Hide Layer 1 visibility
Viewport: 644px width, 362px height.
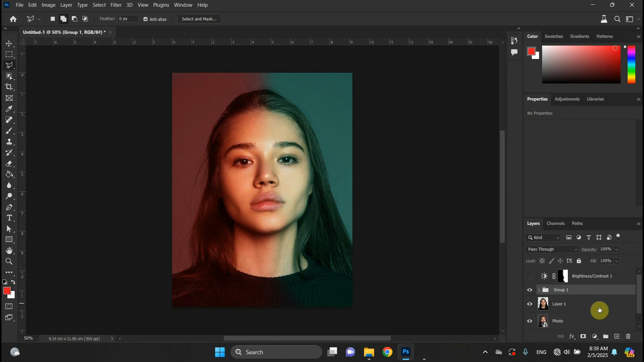530,304
